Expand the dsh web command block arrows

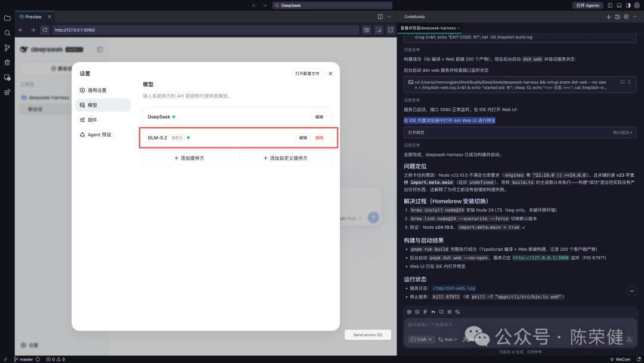(x=629, y=82)
